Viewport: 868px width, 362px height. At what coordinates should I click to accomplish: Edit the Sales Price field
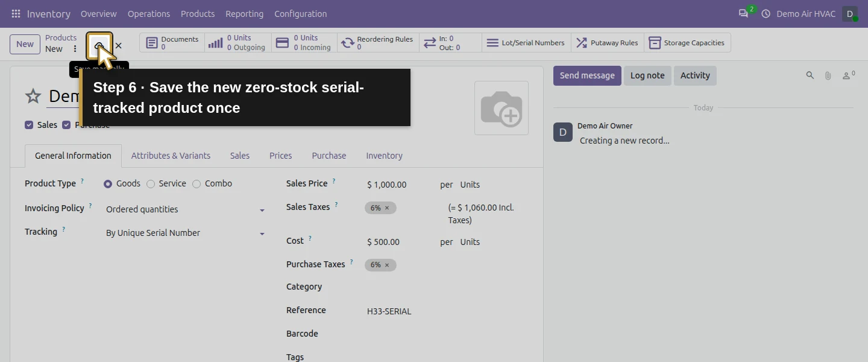coord(400,185)
